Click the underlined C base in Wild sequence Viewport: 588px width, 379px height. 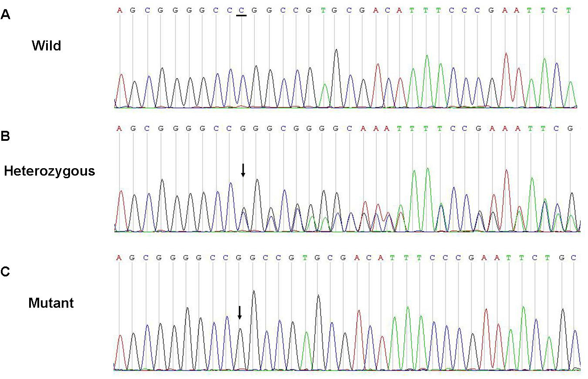point(241,10)
